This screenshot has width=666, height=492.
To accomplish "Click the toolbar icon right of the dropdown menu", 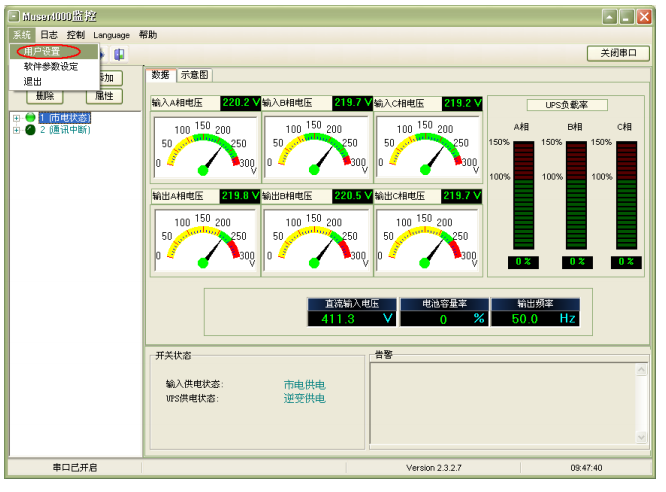I will pos(119,54).
